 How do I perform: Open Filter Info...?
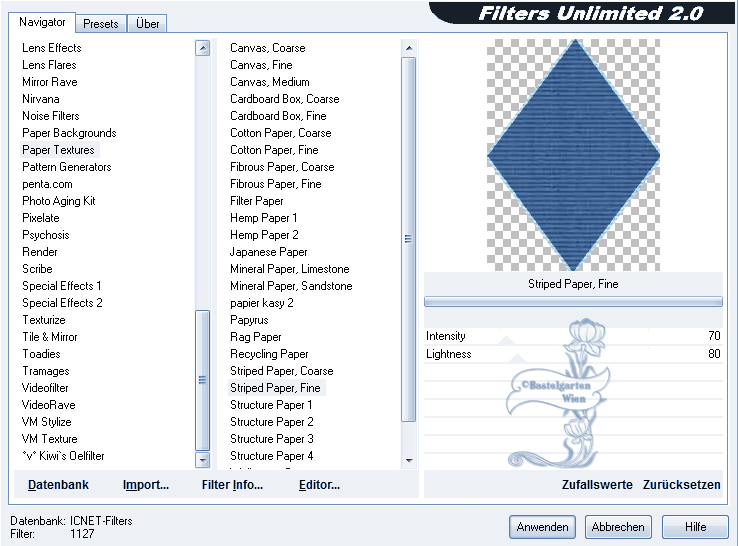tap(233, 485)
